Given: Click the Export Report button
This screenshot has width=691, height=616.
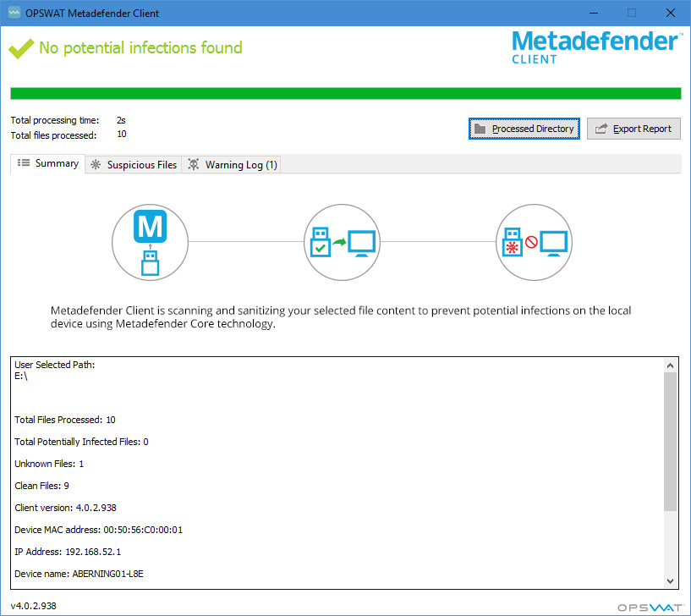Looking at the screenshot, I should point(633,129).
